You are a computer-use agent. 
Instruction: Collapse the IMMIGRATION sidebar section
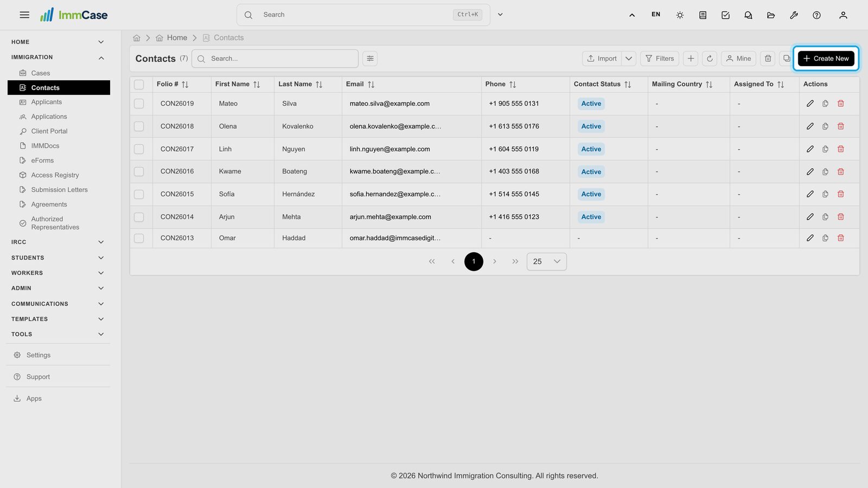click(x=58, y=57)
